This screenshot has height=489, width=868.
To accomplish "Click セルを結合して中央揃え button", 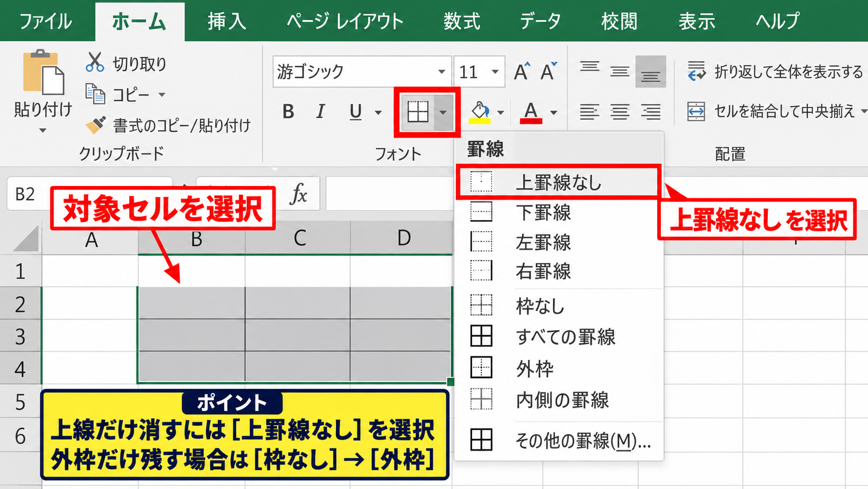I will pyautogui.click(x=776, y=111).
